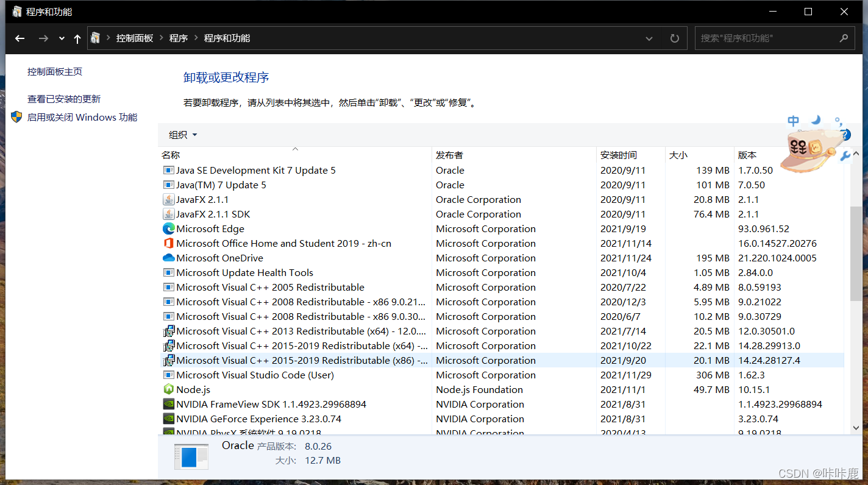Open 启用或关闭 Windows 功能 link

point(82,117)
